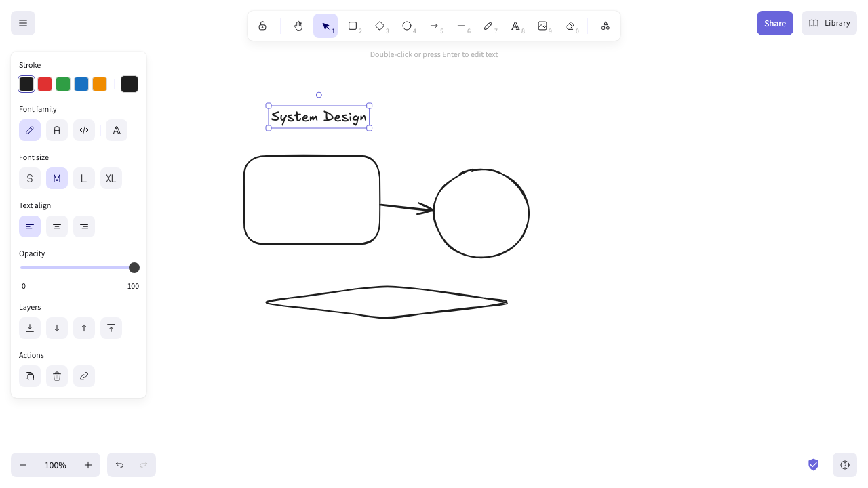Click the rotation handle above the text
This screenshot has height=488, width=868.
click(x=319, y=95)
